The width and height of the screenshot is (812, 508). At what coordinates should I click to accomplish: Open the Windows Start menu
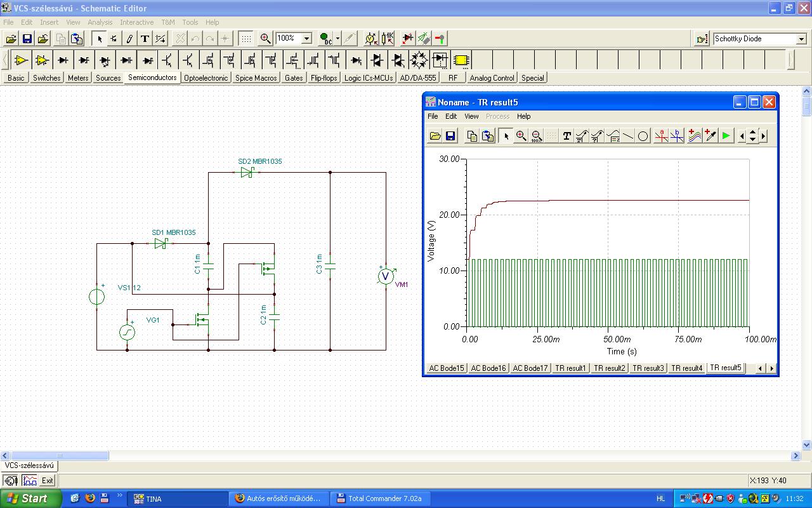30,498
